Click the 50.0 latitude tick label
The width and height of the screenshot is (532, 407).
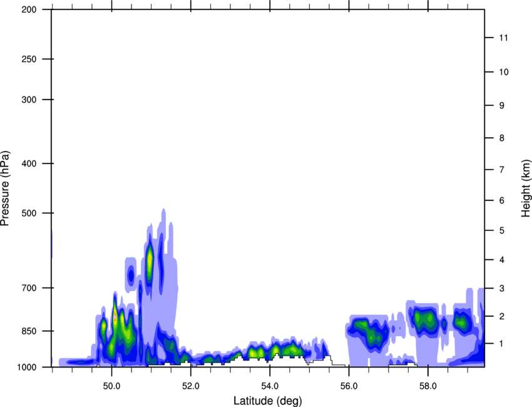pyautogui.click(x=111, y=384)
